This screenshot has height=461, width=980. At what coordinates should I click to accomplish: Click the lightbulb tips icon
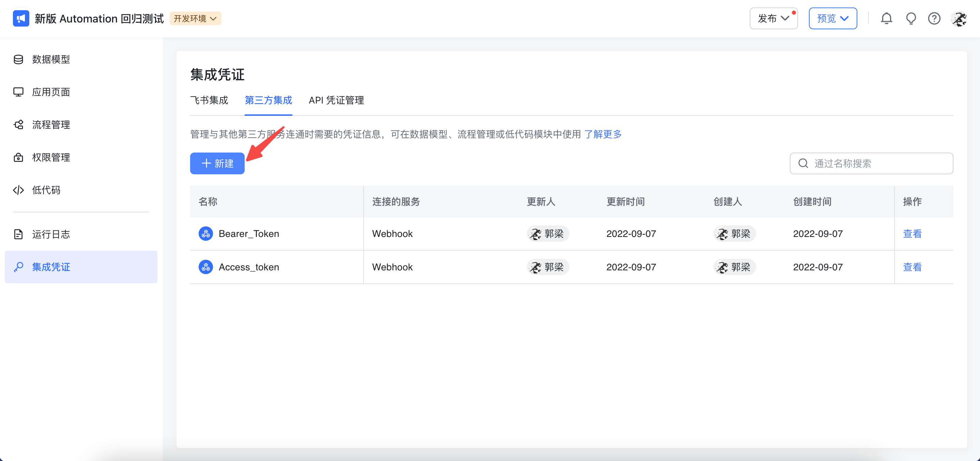tap(911, 18)
